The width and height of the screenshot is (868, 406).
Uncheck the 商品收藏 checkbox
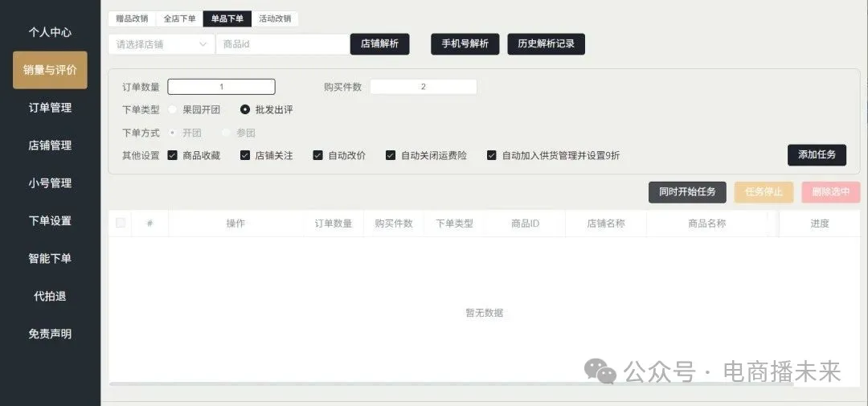tap(173, 155)
